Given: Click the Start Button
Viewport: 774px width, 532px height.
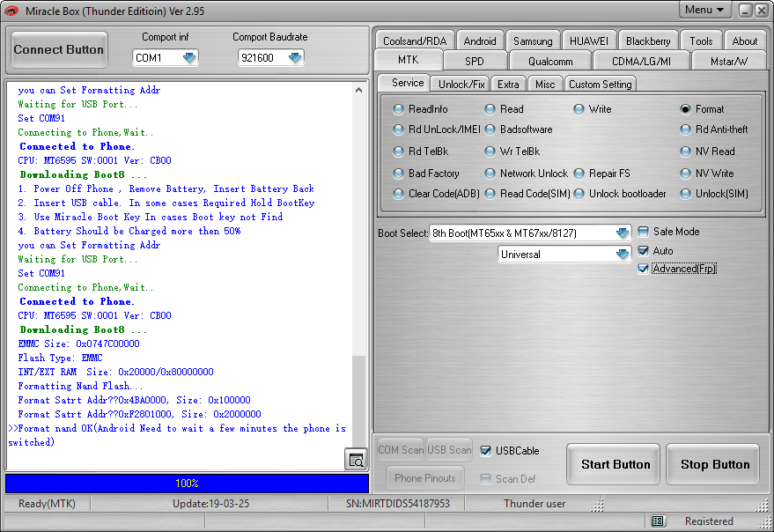Looking at the screenshot, I should (x=615, y=464).
